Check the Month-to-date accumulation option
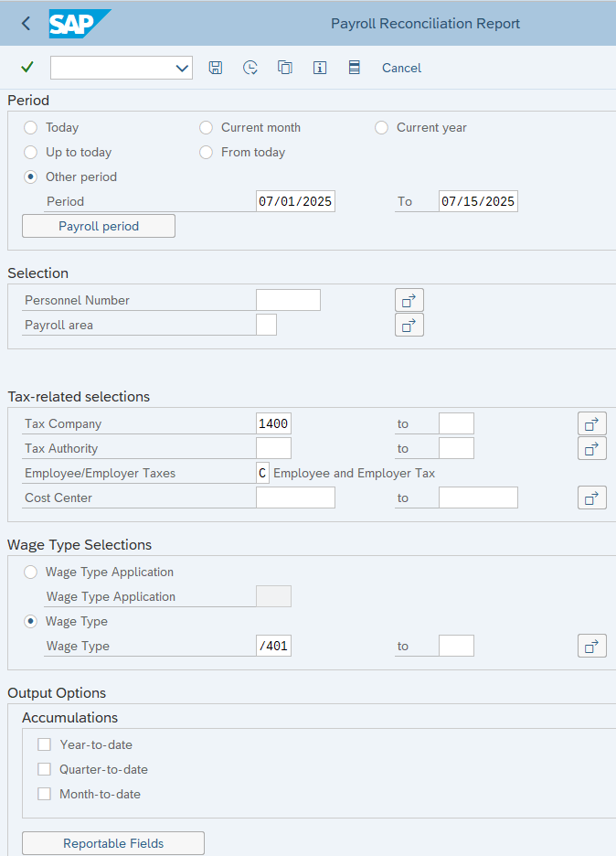This screenshot has width=616, height=856. pyautogui.click(x=44, y=794)
